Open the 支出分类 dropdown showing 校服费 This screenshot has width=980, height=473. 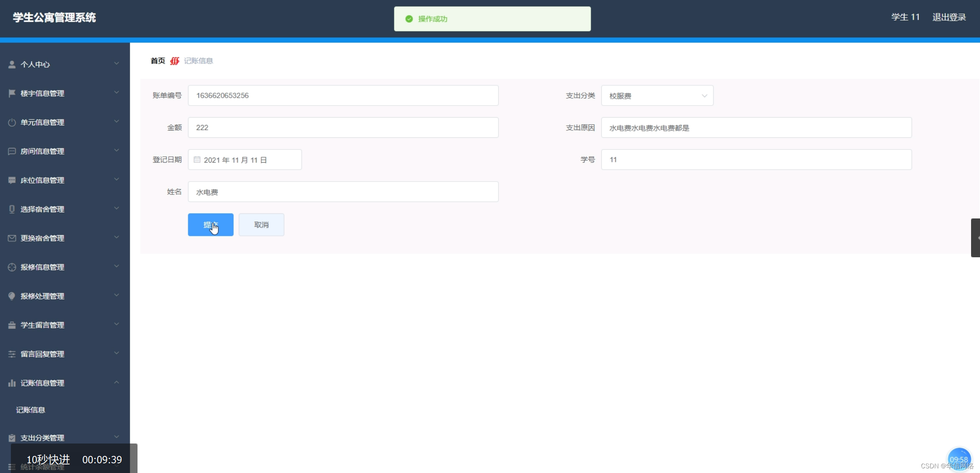coord(656,95)
